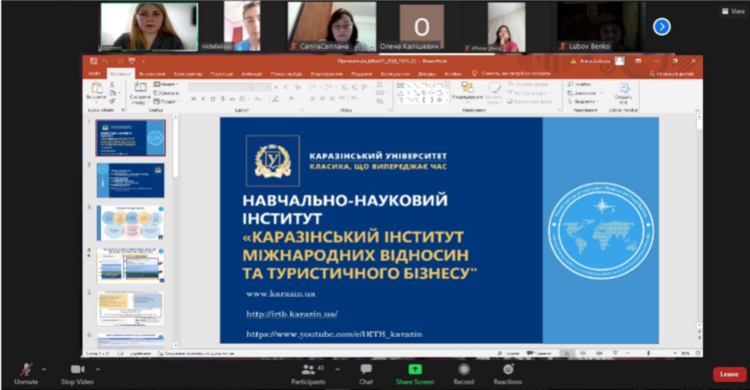Open the font name combo box
Image resolution: width=750 pixels, height=390 pixels.
point(220,87)
